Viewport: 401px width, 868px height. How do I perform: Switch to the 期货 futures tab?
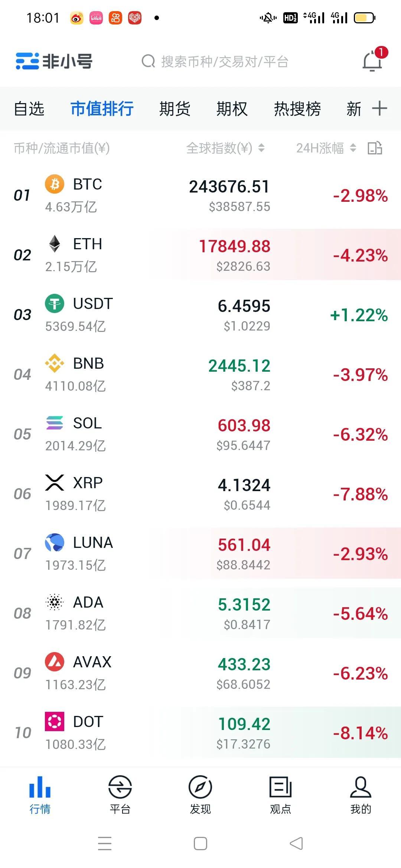click(x=175, y=109)
